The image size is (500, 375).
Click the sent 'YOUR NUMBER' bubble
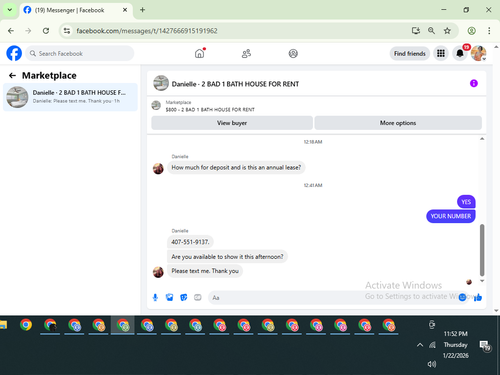451,216
